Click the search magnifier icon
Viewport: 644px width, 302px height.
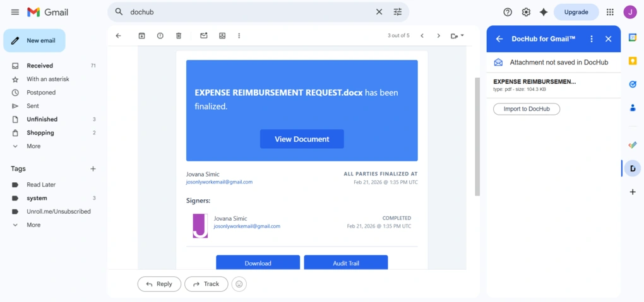click(x=119, y=12)
